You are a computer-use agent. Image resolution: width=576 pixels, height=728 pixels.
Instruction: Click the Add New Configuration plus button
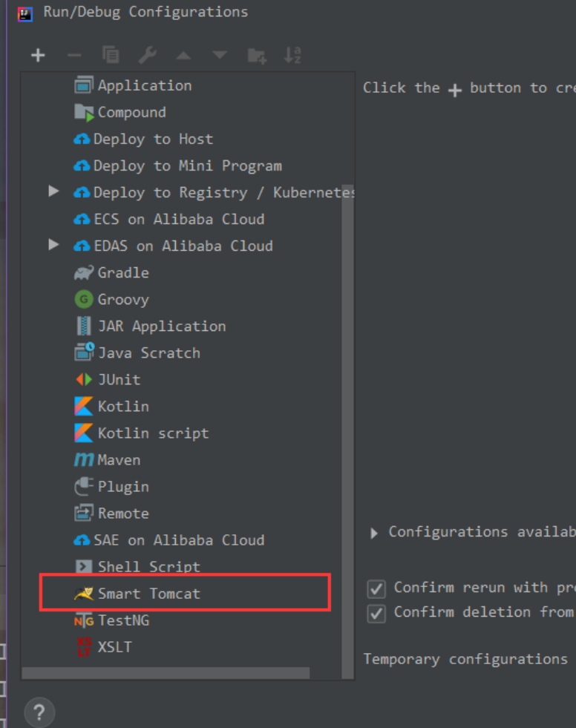pyautogui.click(x=38, y=55)
